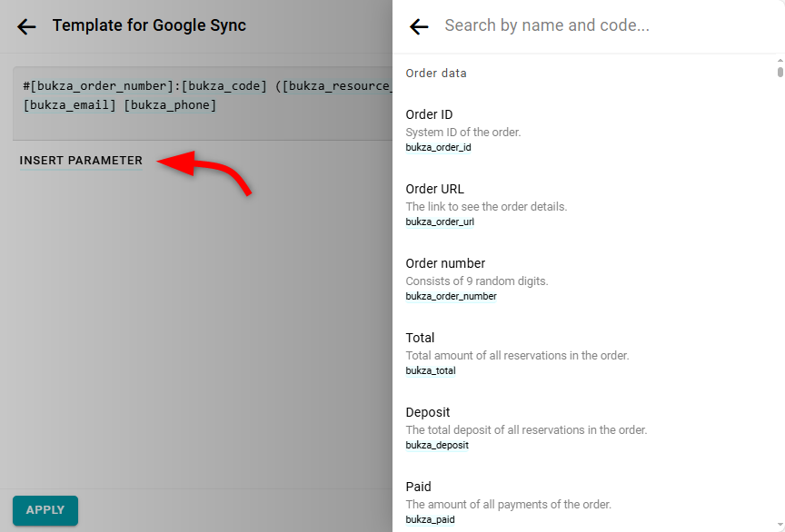Click the bukza_paid code label

[430, 519]
